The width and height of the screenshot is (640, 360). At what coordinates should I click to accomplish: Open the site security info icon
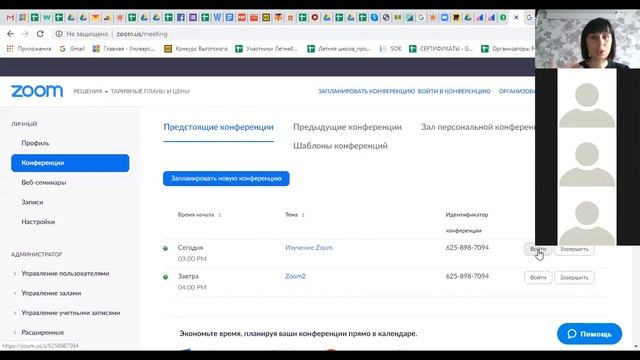pos(59,34)
